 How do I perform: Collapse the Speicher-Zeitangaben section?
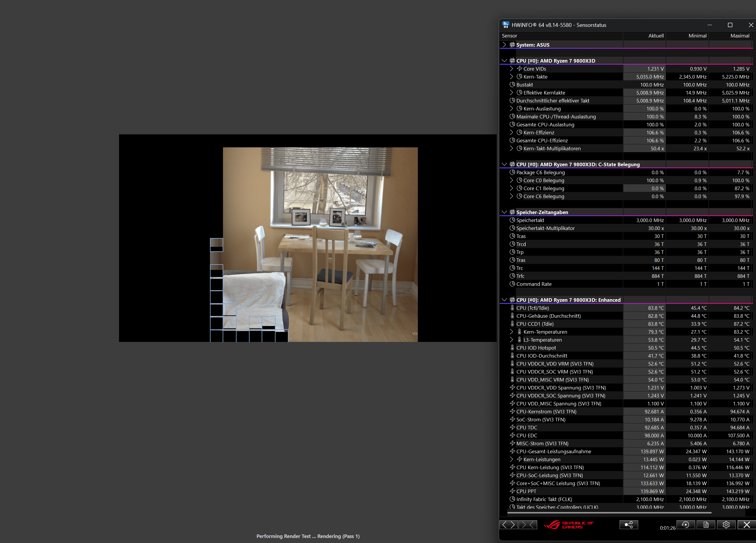(x=504, y=212)
